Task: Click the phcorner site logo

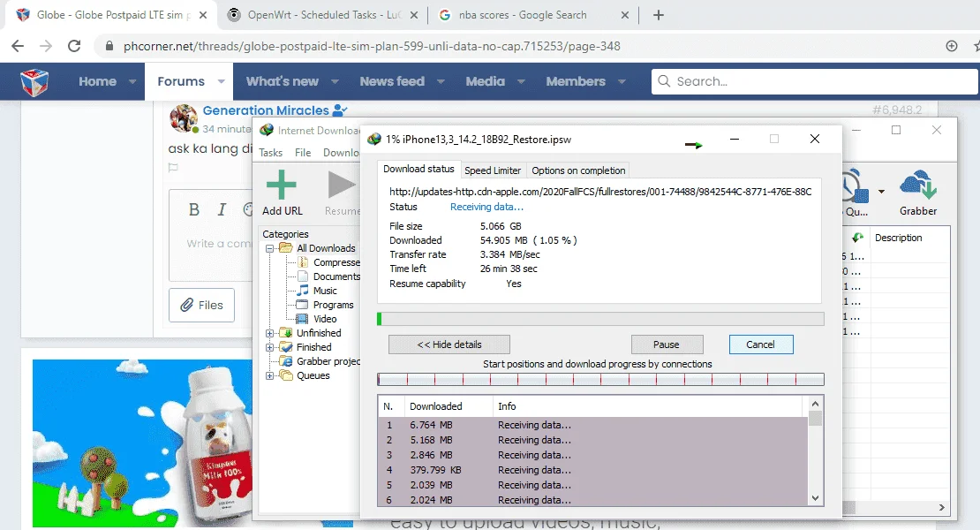Action: click(x=34, y=82)
